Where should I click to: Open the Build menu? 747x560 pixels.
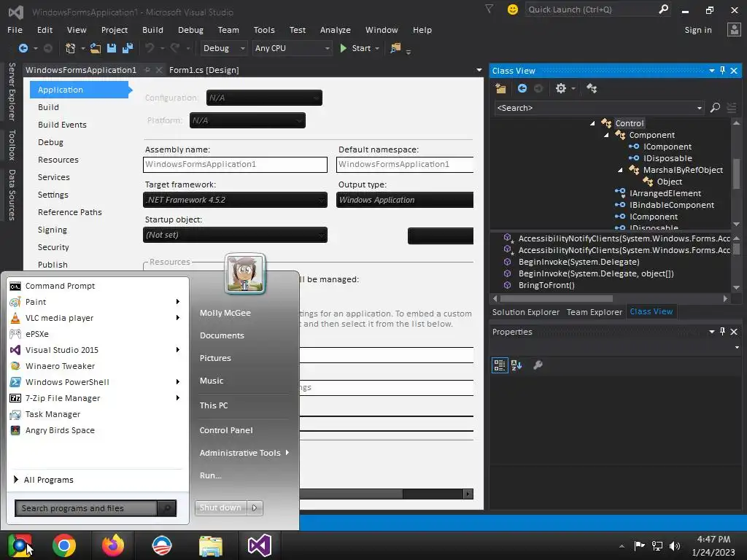152,30
